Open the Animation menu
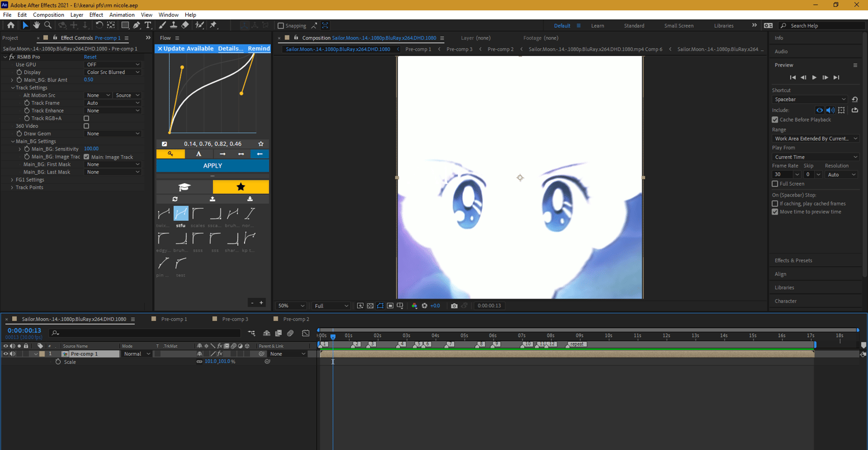This screenshot has width=868, height=450. (x=122, y=14)
